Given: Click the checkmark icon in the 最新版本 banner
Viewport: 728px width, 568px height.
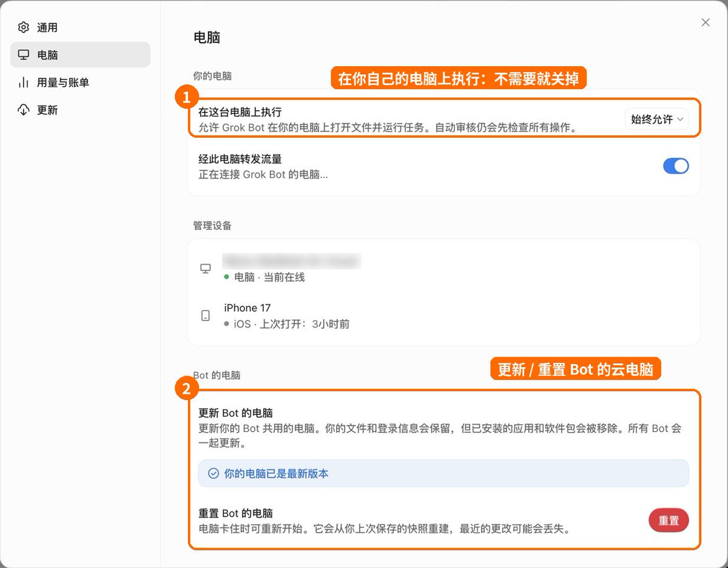Looking at the screenshot, I should click(214, 473).
